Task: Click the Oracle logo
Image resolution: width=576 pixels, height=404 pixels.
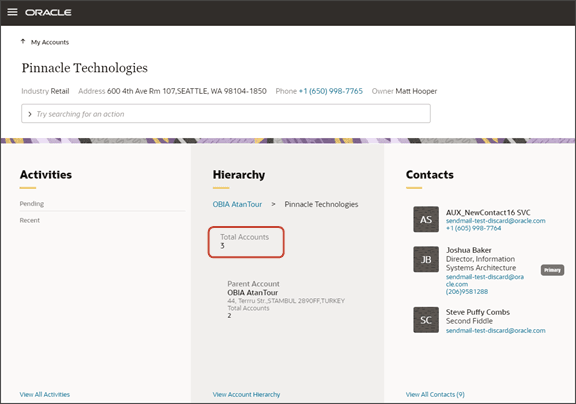Action: coord(48,12)
